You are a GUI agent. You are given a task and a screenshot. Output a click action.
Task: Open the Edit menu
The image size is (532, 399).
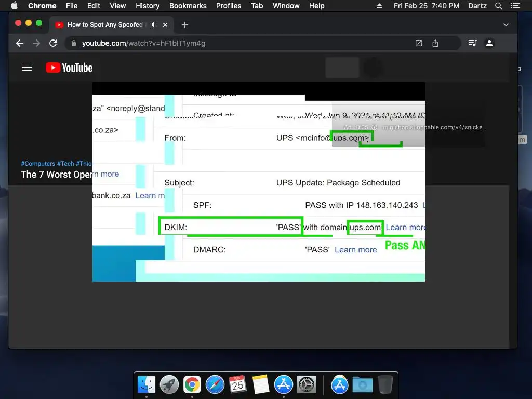coord(94,6)
